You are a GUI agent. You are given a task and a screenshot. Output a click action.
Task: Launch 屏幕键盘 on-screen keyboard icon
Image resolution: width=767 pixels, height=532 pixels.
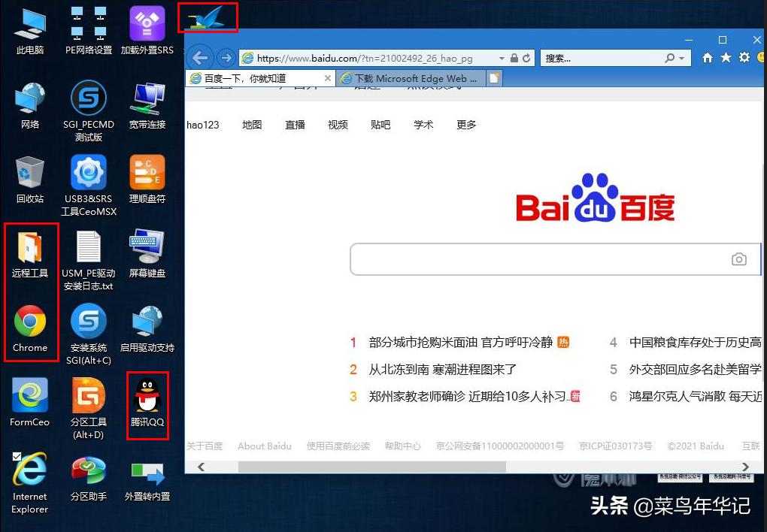coord(147,254)
